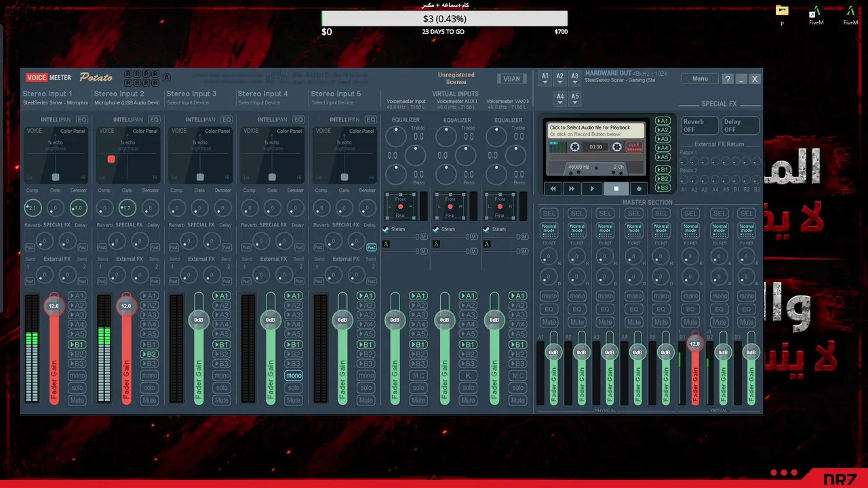This screenshot has width=868, height=488.
Task: Open the p folder on the desktop
Action: point(782,15)
